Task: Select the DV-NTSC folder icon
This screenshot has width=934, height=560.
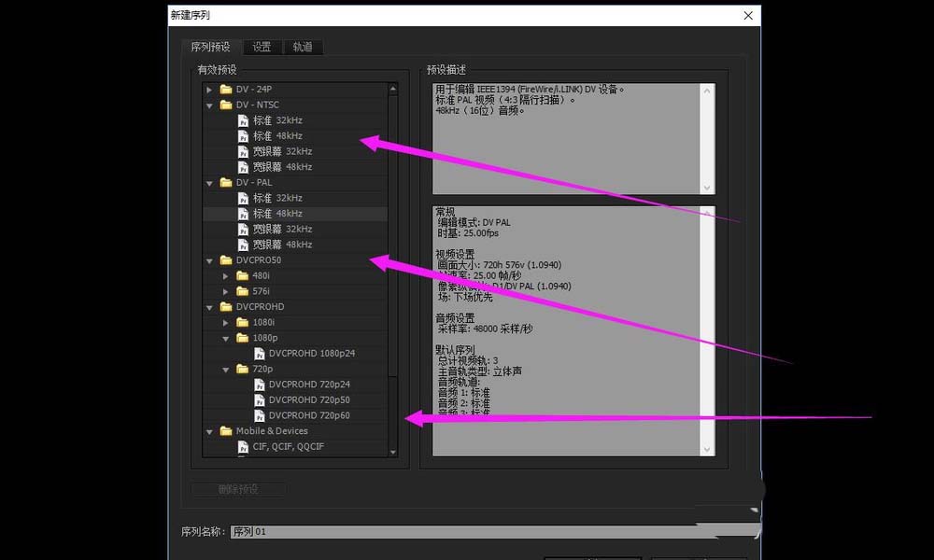Action: pyautogui.click(x=224, y=104)
